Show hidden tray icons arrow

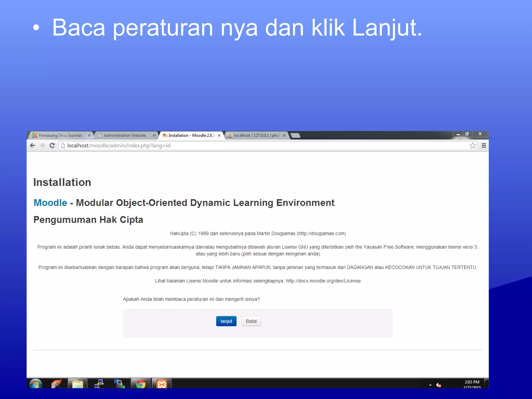point(430,385)
